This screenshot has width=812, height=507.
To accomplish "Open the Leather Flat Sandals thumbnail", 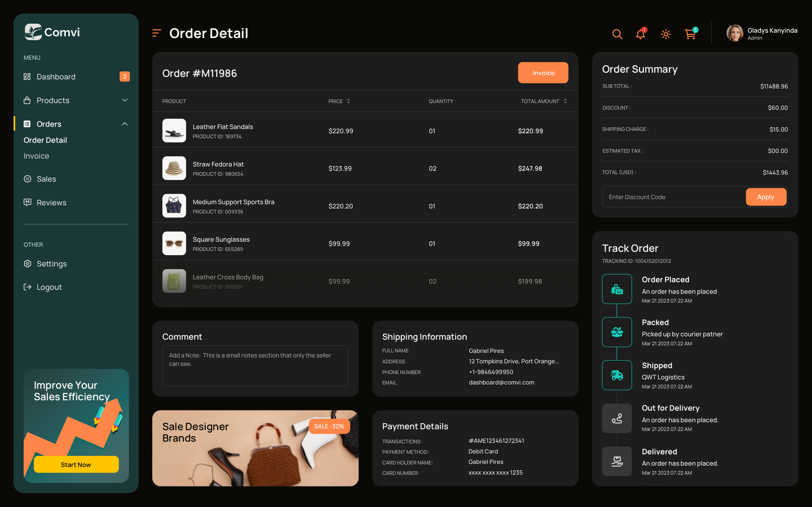I will [174, 130].
